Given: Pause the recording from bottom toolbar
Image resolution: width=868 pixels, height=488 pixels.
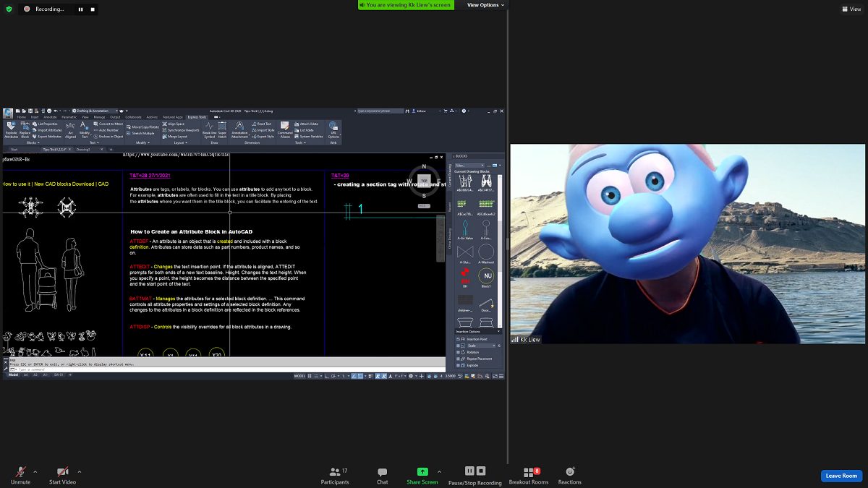Looking at the screenshot, I should point(469,471).
